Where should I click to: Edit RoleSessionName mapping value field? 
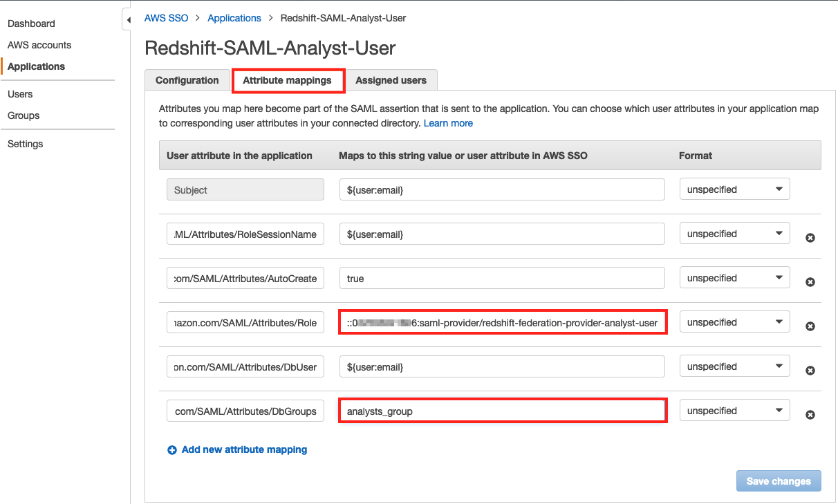[x=502, y=234]
